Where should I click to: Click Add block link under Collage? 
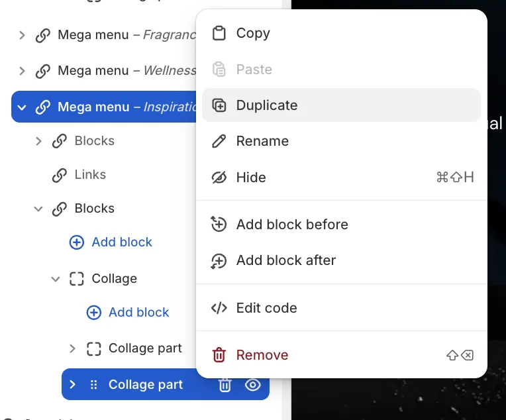tap(138, 313)
